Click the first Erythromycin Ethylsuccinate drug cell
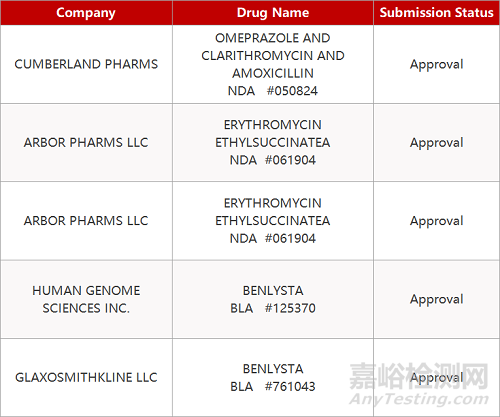Image resolution: width=500 pixels, height=417 pixels. tap(273, 143)
